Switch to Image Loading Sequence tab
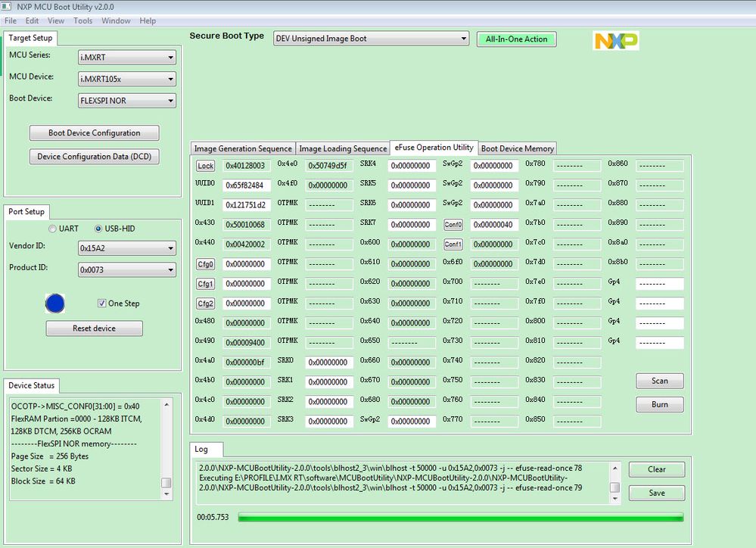 tap(343, 148)
